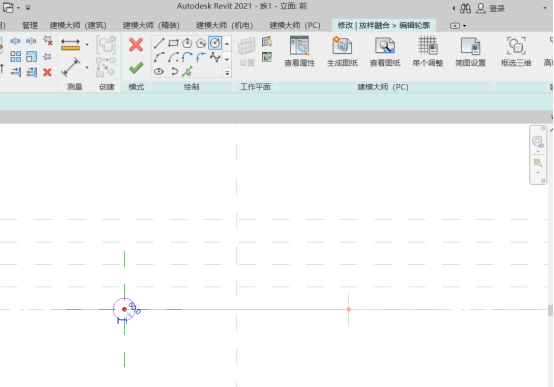Click 单个调整 button

428,52
